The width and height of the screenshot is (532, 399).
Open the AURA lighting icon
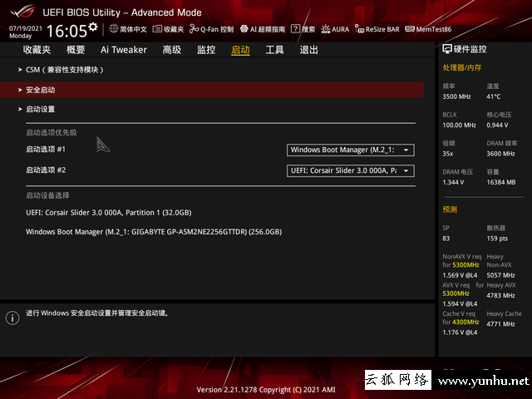pos(325,29)
